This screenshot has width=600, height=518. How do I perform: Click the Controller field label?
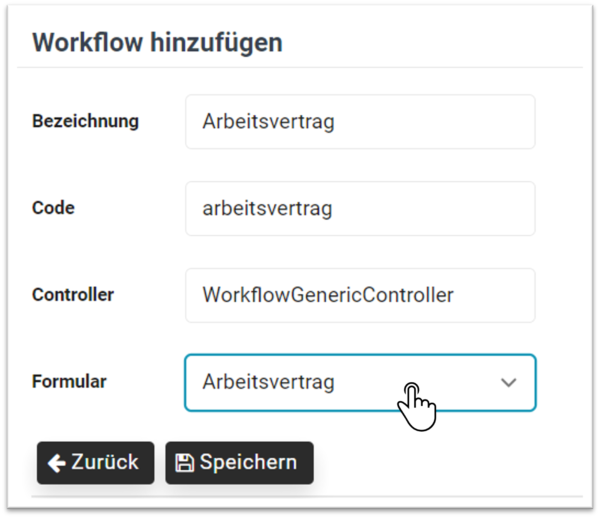pyautogui.click(x=73, y=295)
